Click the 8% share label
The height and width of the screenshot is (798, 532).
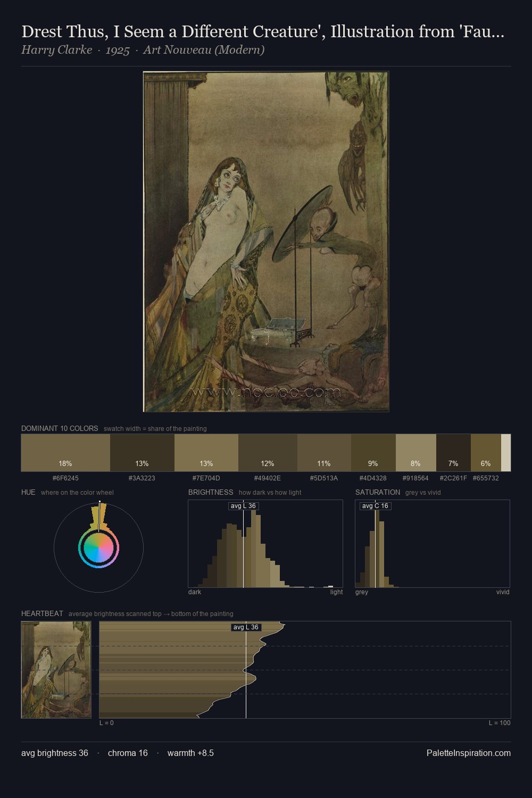(415, 463)
